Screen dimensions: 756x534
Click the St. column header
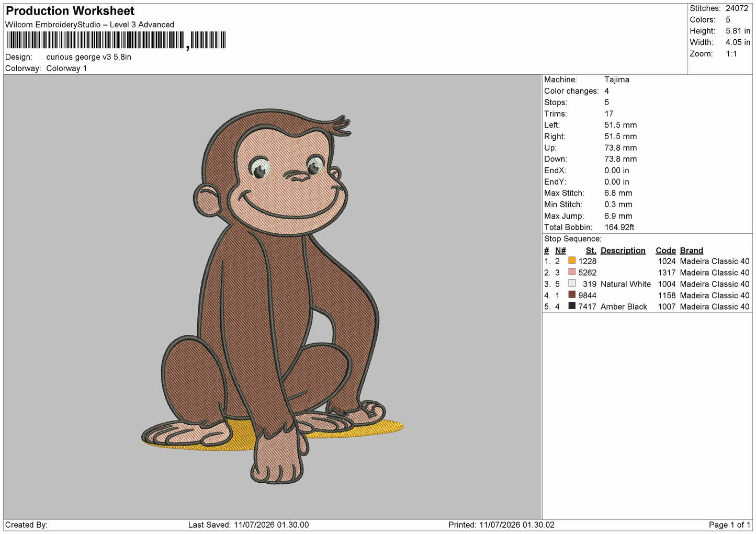pyautogui.click(x=591, y=251)
